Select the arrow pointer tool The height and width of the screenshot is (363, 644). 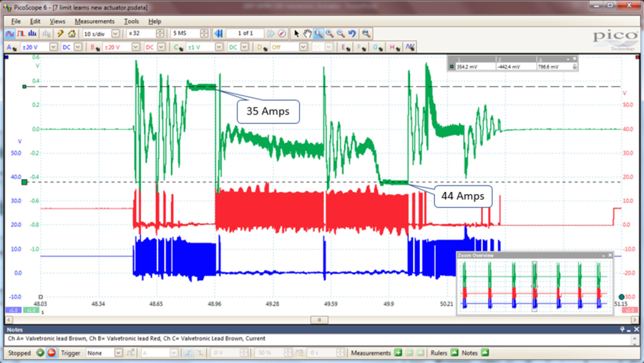[296, 34]
